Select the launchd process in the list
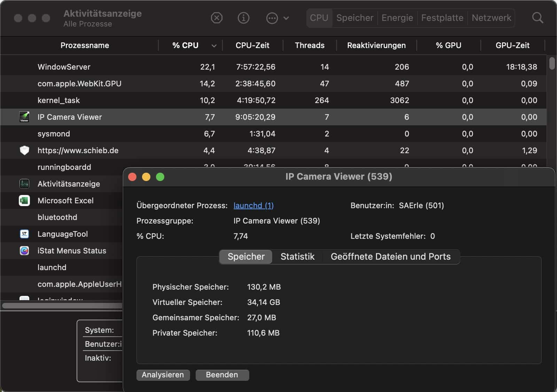Image resolution: width=557 pixels, height=392 pixels. coord(52,267)
